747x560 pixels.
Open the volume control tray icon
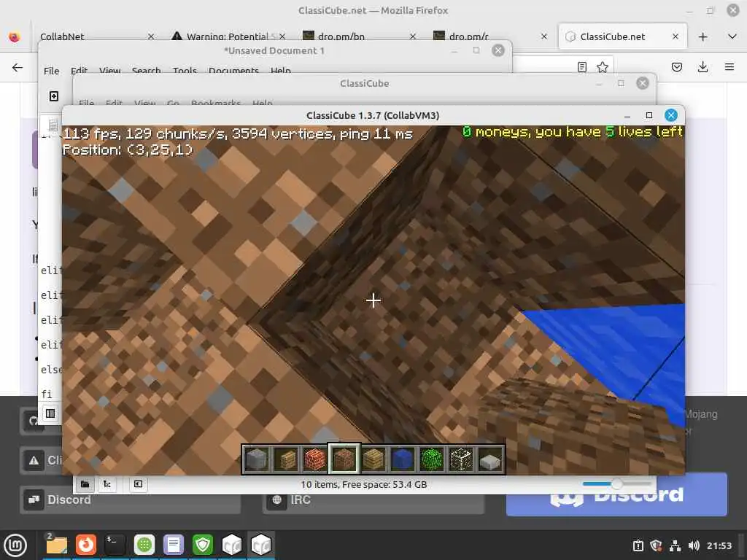click(693, 545)
